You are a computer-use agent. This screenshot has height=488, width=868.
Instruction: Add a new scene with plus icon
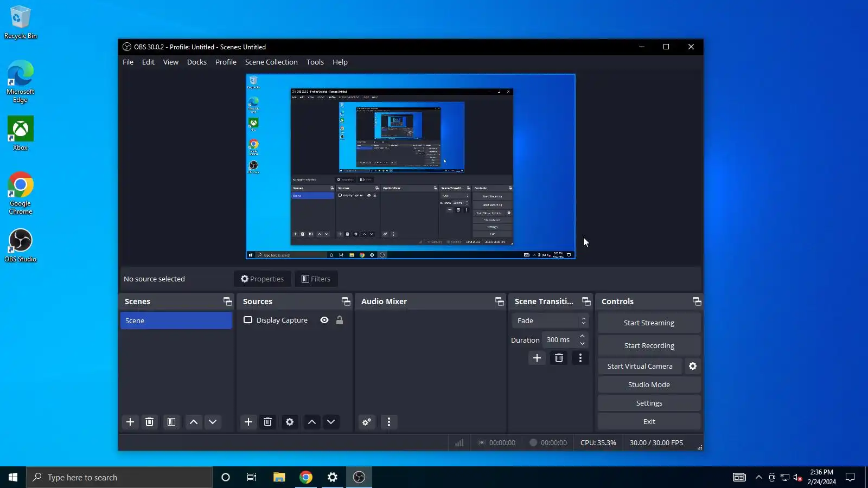point(130,422)
